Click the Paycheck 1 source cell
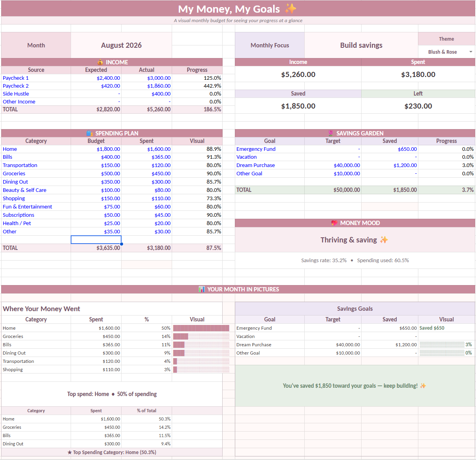This screenshot has width=476, height=460. (x=36, y=78)
